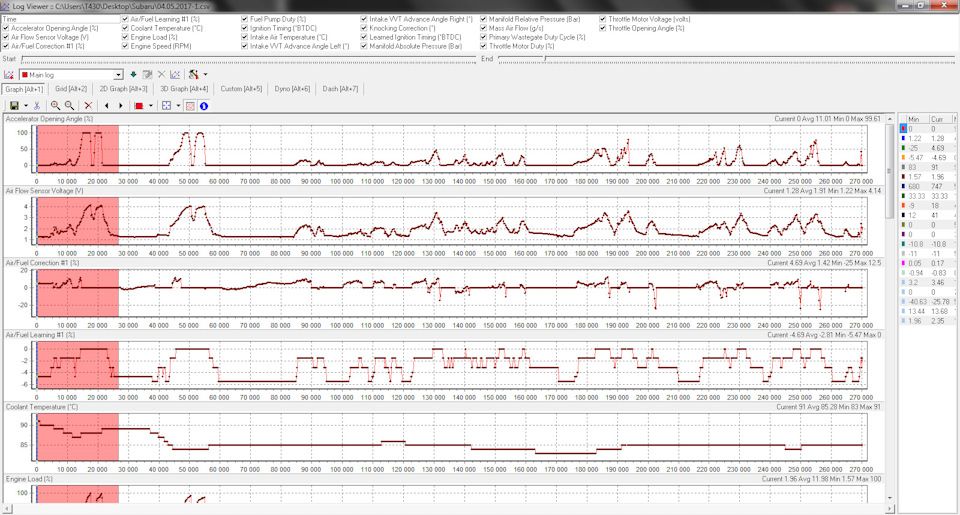The height and width of the screenshot is (515, 960).
Task: Click the Coolant Temperature (°C) graph title
Action: (x=42, y=407)
